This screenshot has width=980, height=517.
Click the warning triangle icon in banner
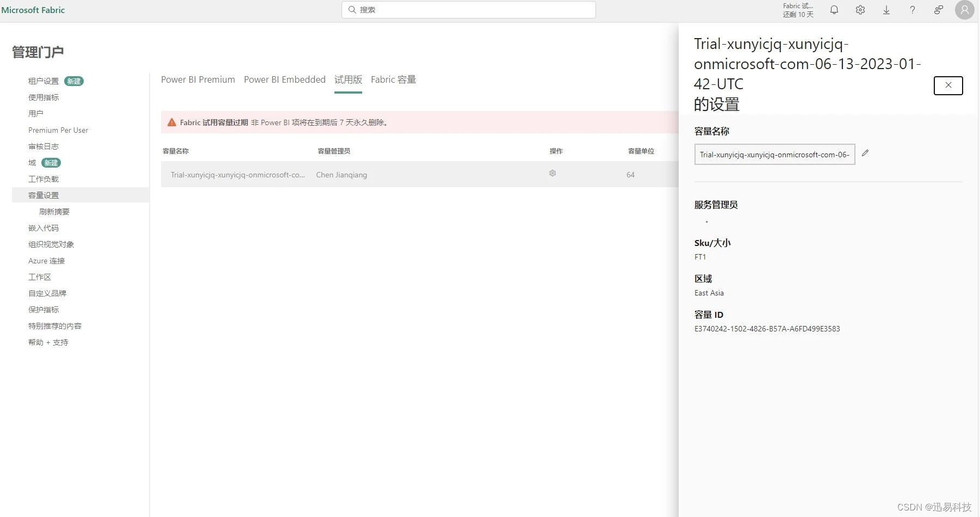coord(171,122)
